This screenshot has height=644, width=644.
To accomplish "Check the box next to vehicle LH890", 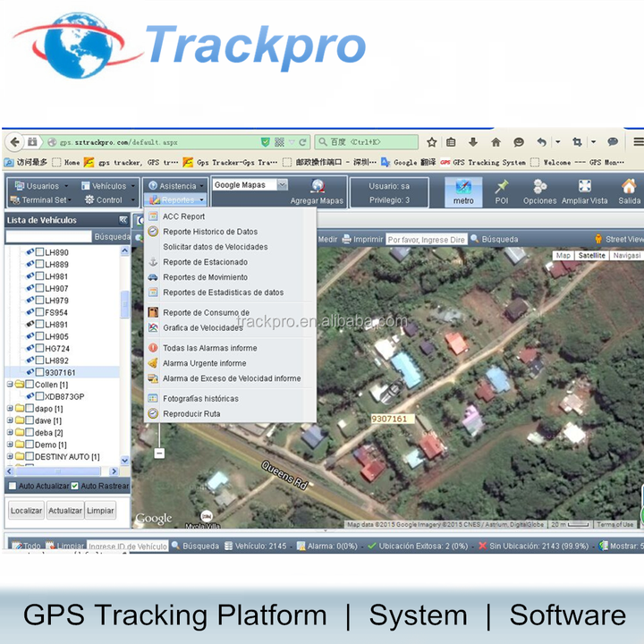I will [40, 251].
